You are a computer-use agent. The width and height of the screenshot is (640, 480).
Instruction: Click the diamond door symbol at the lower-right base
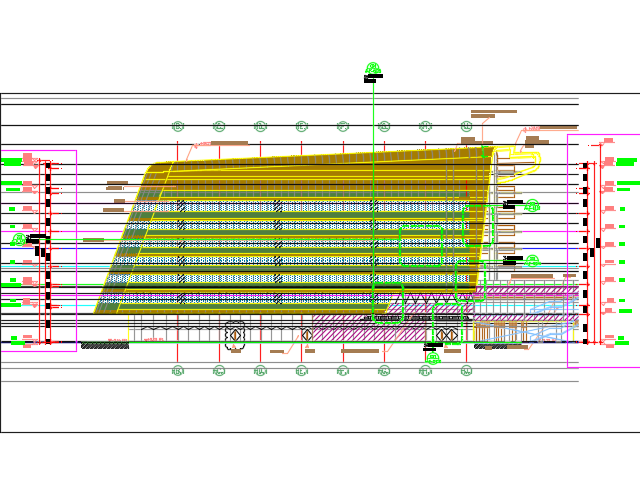click(446, 335)
